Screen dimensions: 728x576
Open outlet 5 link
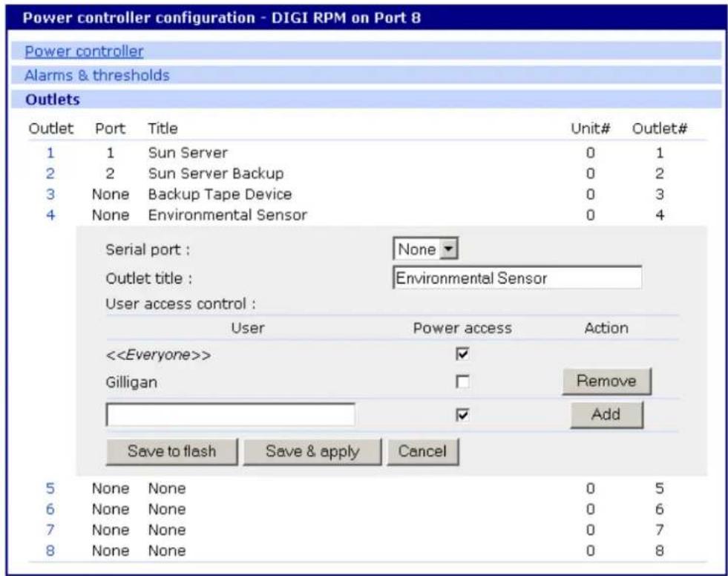(50, 488)
